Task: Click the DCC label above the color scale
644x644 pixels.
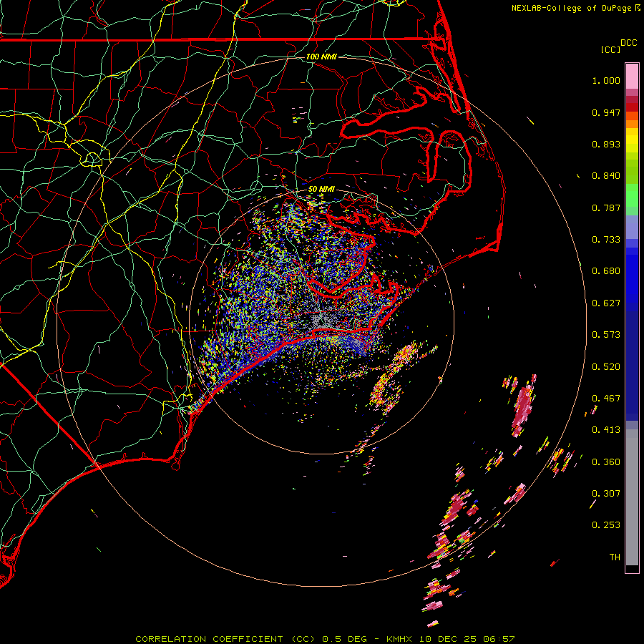Action: coord(628,43)
